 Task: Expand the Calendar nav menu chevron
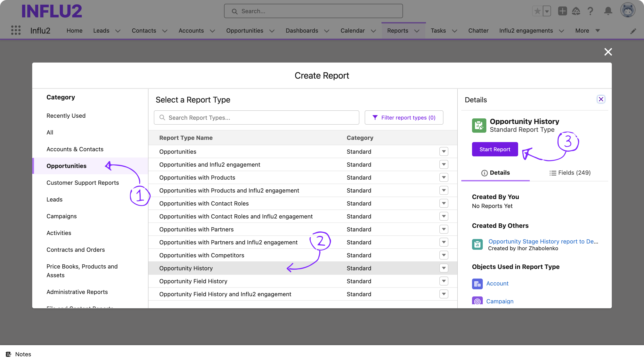tap(373, 31)
